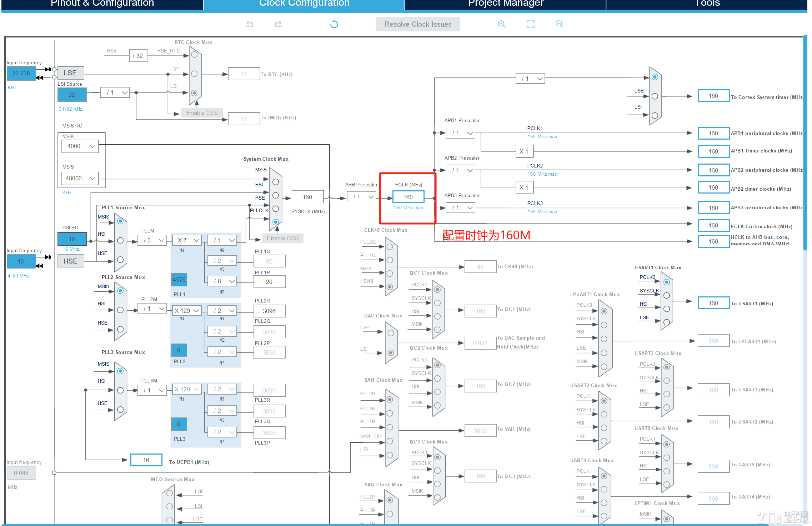Click the redo icon in the toolbar
This screenshot has width=812, height=526.
(278, 24)
